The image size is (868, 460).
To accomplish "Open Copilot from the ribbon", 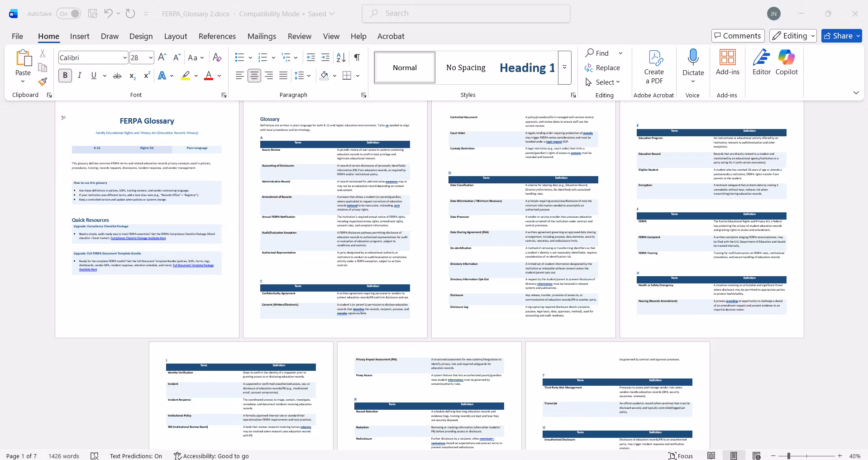I will [x=787, y=62].
